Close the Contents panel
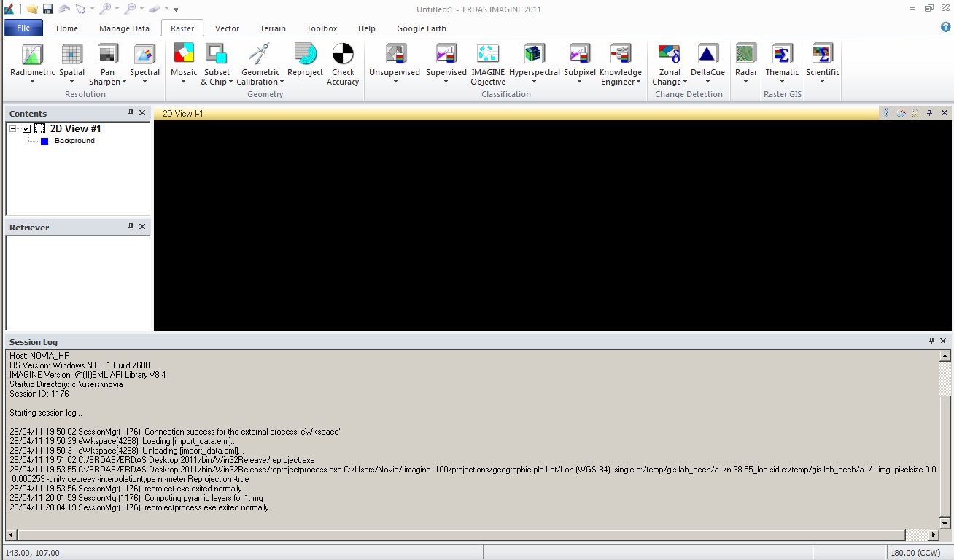 (x=142, y=113)
